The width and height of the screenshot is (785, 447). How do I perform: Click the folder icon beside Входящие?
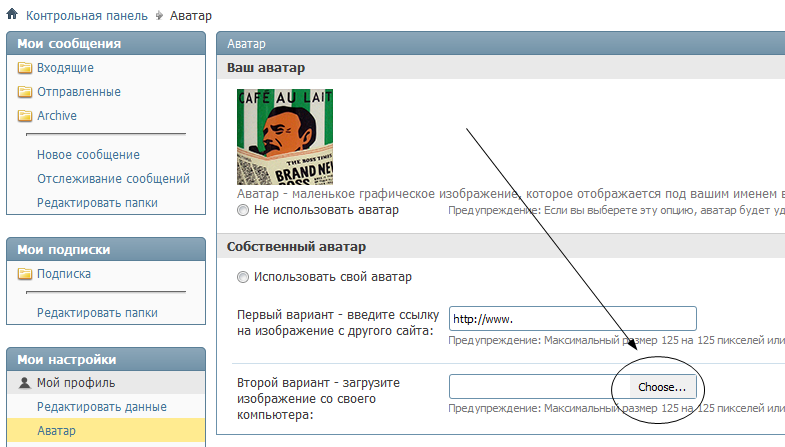pyautogui.click(x=25, y=68)
